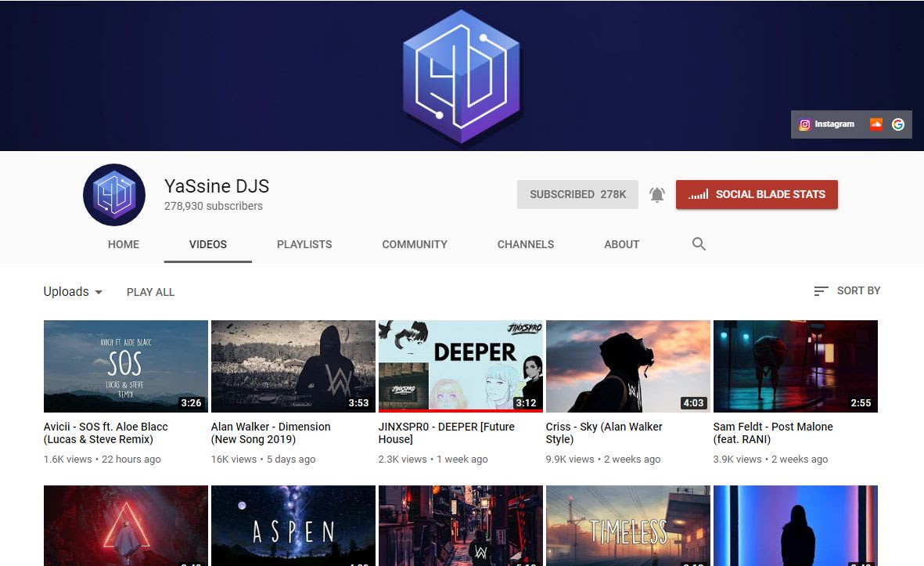The image size is (924, 566).
Task: Open Alan Walker - Dimension video thumbnail
Action: tap(293, 366)
